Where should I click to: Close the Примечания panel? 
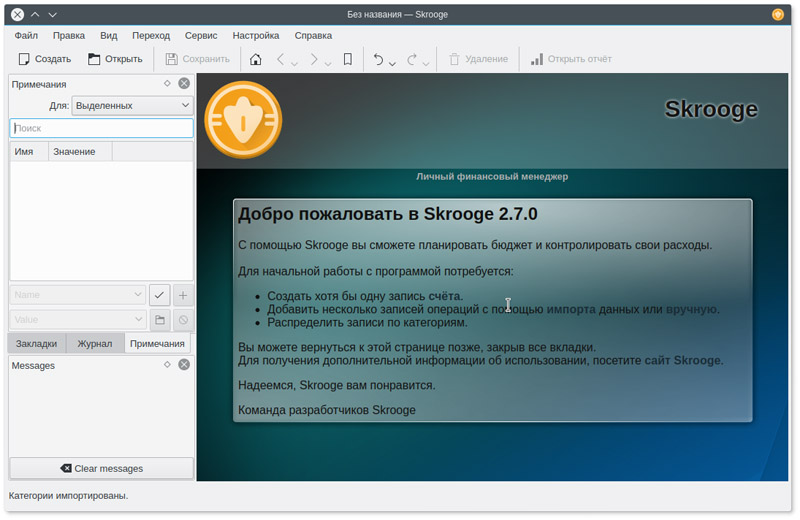(184, 83)
